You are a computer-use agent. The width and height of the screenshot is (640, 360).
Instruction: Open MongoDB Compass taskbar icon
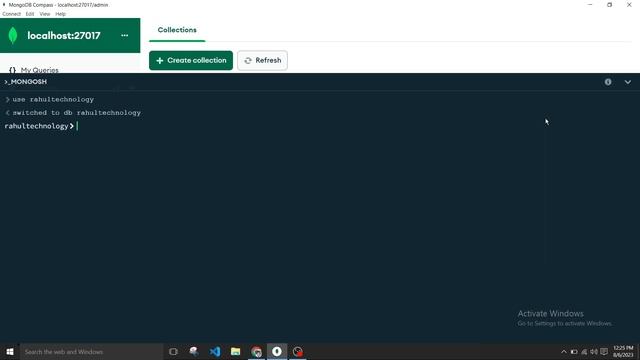point(277,351)
